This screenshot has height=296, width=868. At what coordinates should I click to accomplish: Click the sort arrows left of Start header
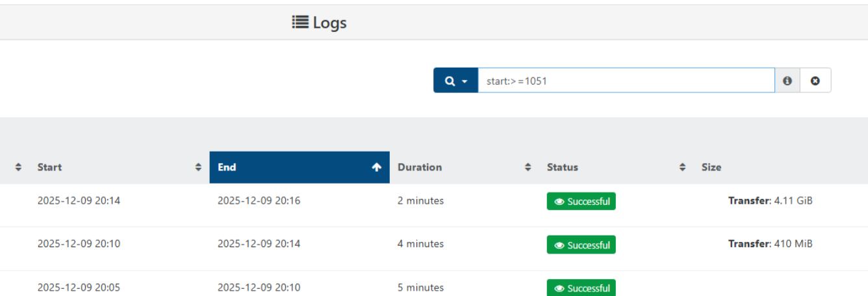pos(18,167)
